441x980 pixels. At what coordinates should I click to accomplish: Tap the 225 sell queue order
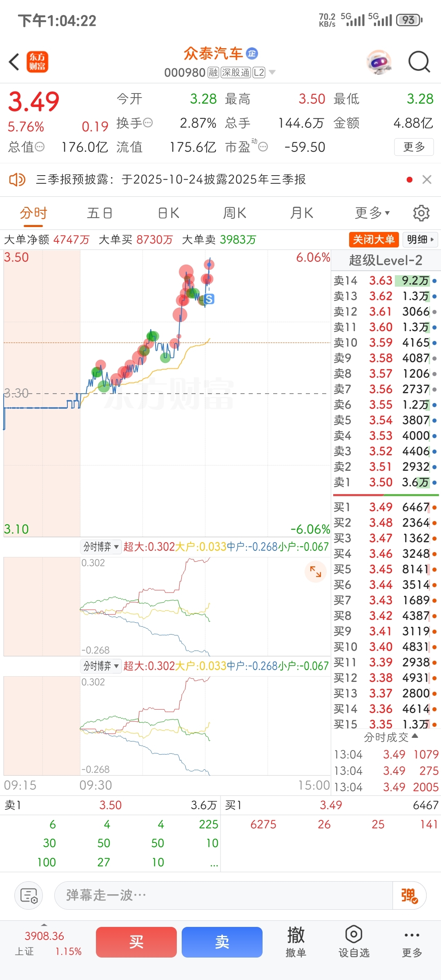click(209, 824)
